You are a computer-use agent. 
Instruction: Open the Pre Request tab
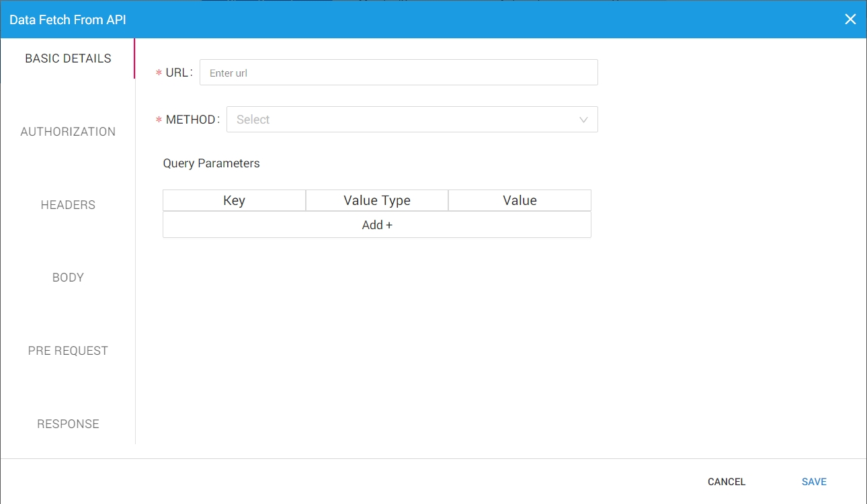tap(68, 351)
